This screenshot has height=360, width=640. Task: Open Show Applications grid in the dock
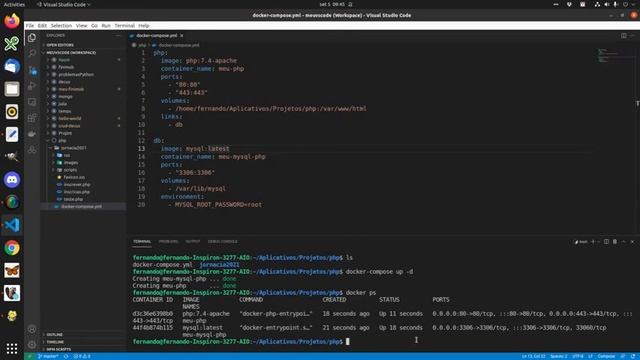pyautogui.click(x=12, y=348)
